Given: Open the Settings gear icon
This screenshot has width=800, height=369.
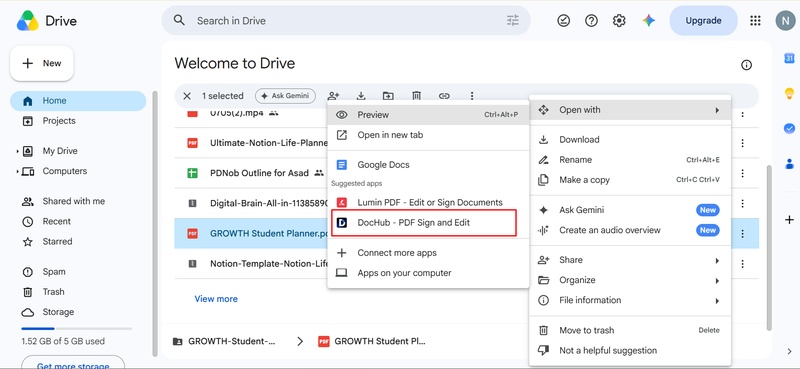Looking at the screenshot, I should (619, 20).
